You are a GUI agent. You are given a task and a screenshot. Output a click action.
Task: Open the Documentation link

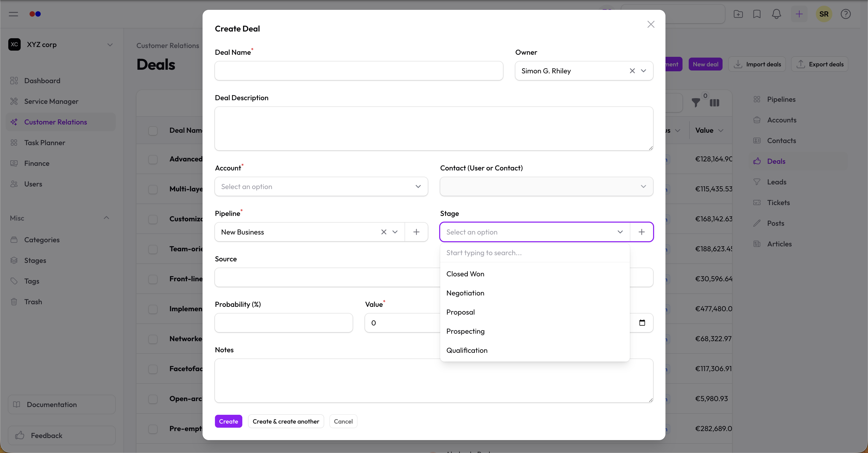click(62, 404)
